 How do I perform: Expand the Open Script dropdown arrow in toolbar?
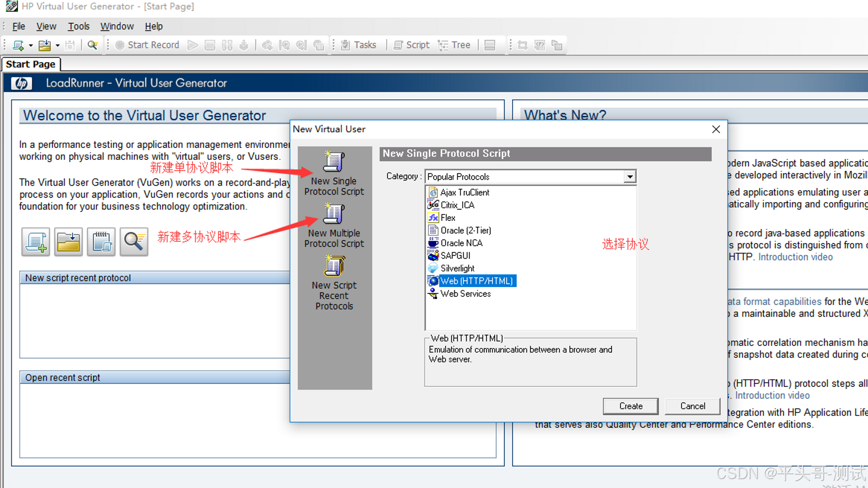[x=58, y=46]
